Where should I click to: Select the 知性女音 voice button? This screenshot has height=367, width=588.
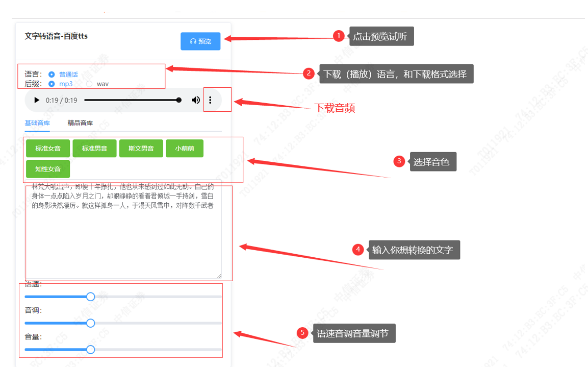tap(48, 169)
